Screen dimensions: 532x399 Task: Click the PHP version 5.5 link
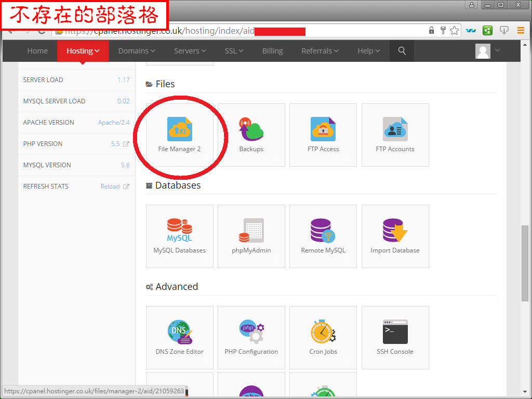click(115, 144)
